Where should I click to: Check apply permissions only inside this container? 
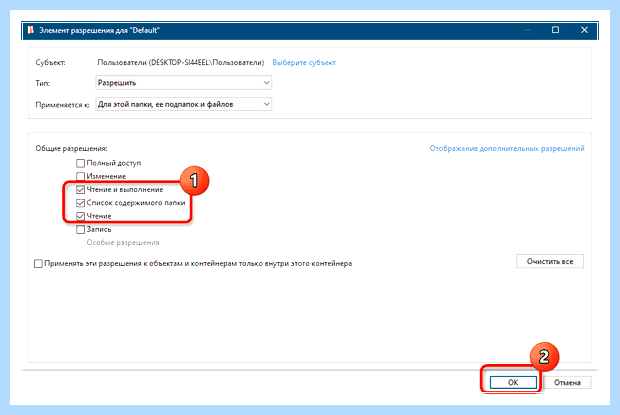[38, 264]
